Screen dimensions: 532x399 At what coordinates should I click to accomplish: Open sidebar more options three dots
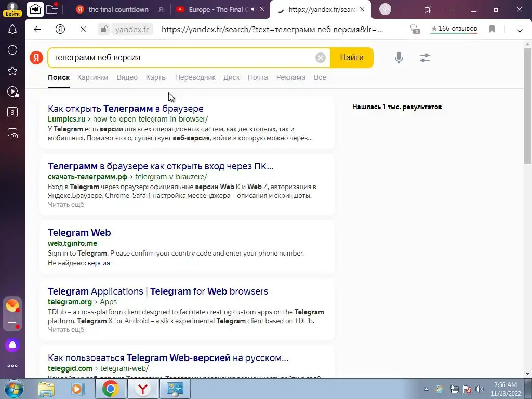12,366
